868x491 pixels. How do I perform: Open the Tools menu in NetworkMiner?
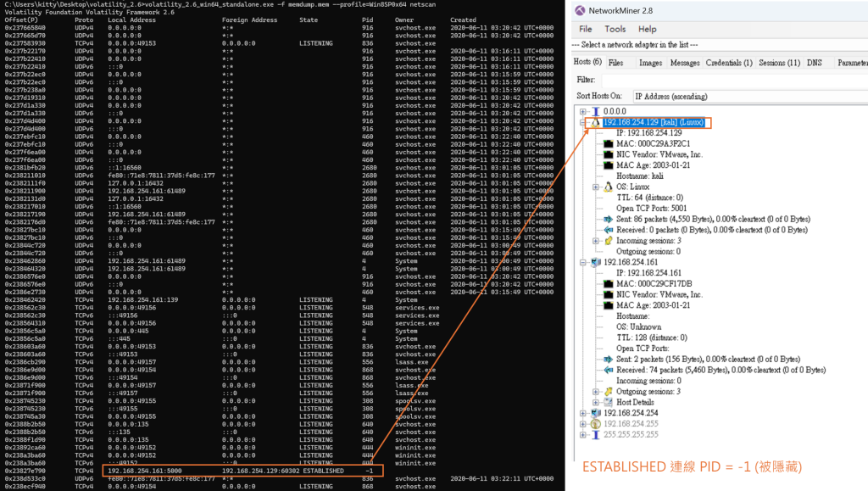(x=615, y=29)
